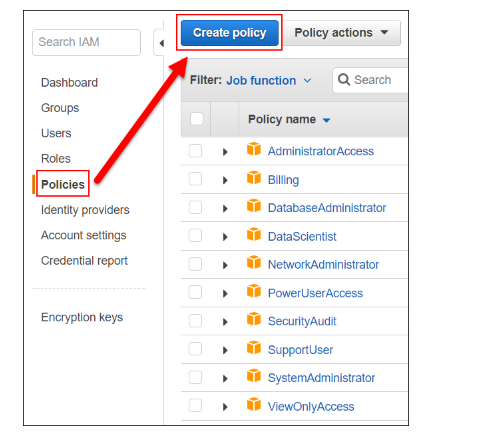
Task: Open the Policy actions dropdown
Action: (x=341, y=33)
